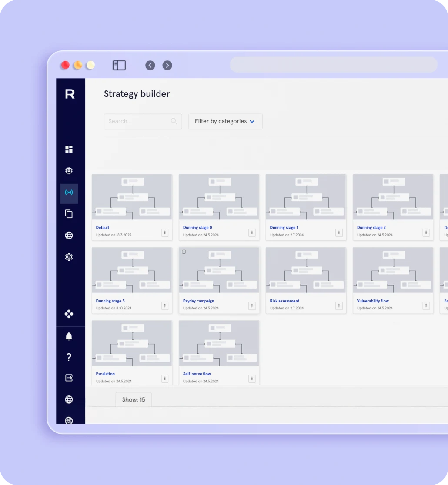Click the logout exit arrow icon
Image resolution: width=448 pixels, height=485 pixels.
tap(69, 378)
